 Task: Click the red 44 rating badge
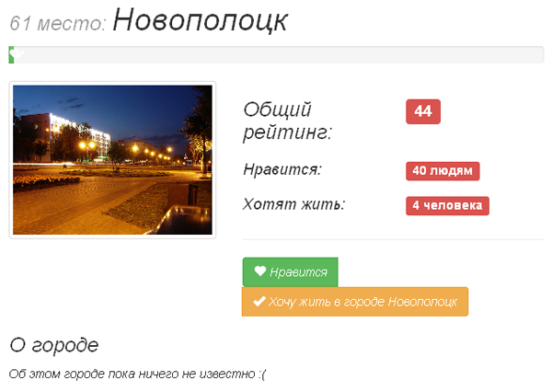[423, 111]
